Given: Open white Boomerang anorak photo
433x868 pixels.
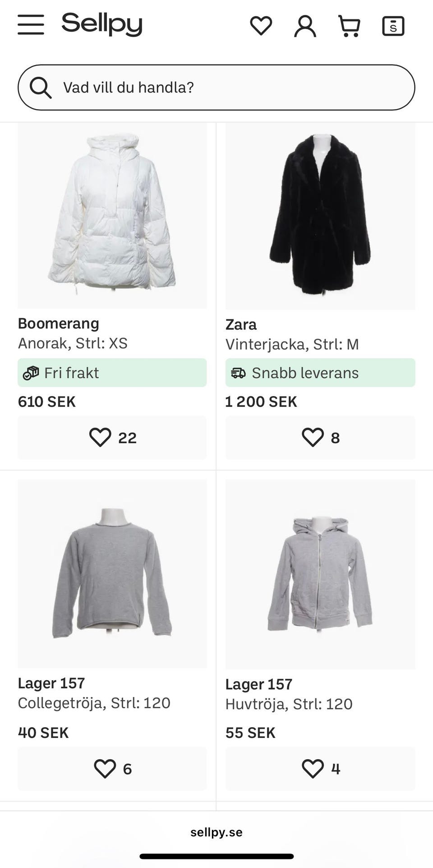Looking at the screenshot, I should (x=112, y=215).
